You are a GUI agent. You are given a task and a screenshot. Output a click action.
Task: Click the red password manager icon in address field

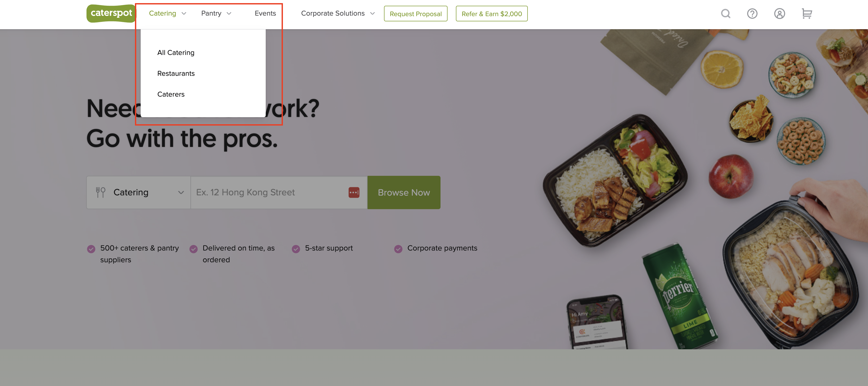tap(354, 193)
